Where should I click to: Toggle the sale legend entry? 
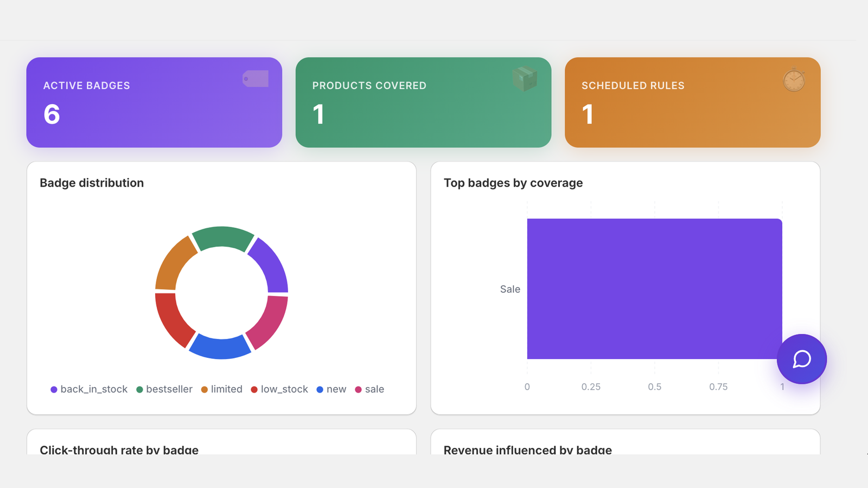tap(369, 389)
